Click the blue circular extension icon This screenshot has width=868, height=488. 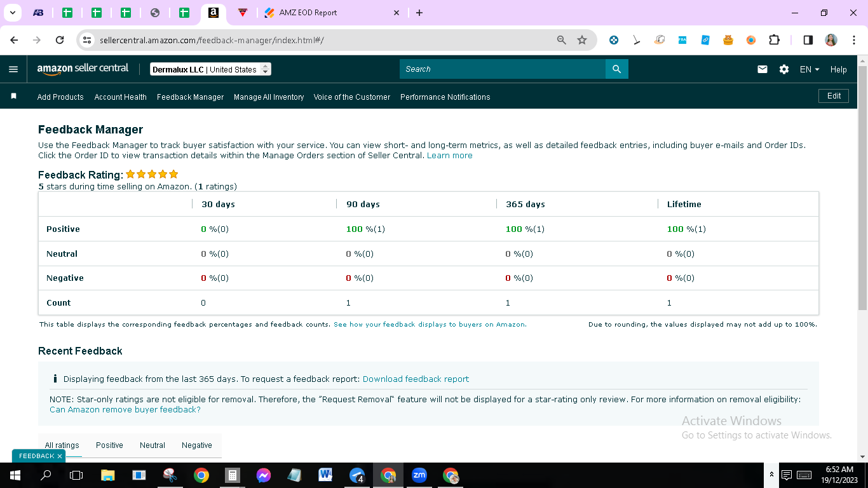[x=614, y=40]
